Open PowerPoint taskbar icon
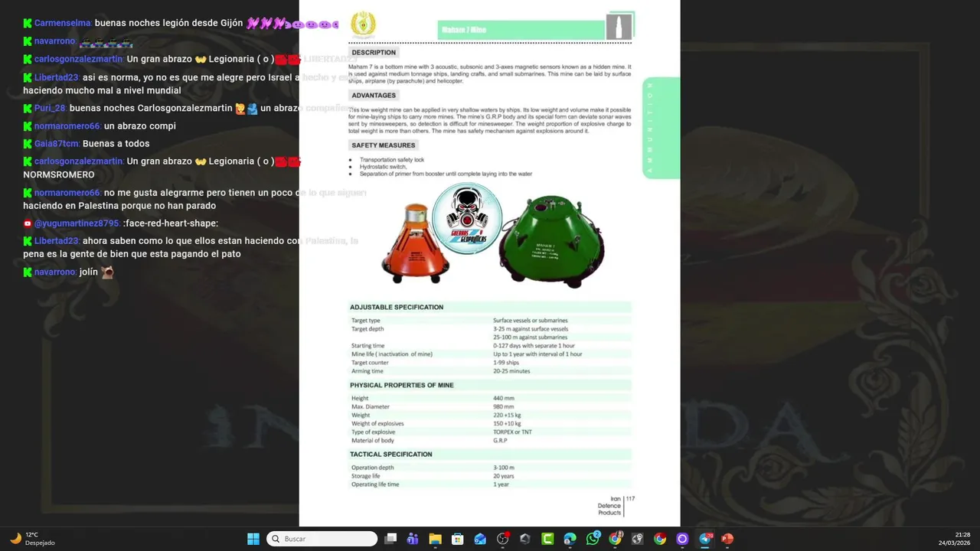This screenshot has height=551, width=980. pyautogui.click(x=727, y=539)
